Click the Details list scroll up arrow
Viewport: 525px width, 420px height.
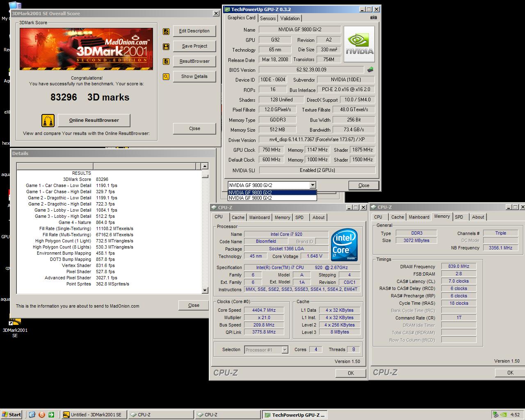[x=205, y=166]
